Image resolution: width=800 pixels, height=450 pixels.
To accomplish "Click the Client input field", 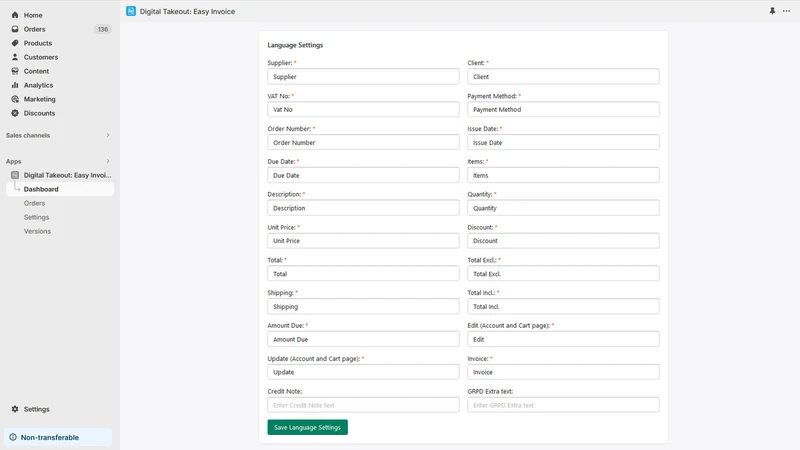I will click(x=563, y=77).
